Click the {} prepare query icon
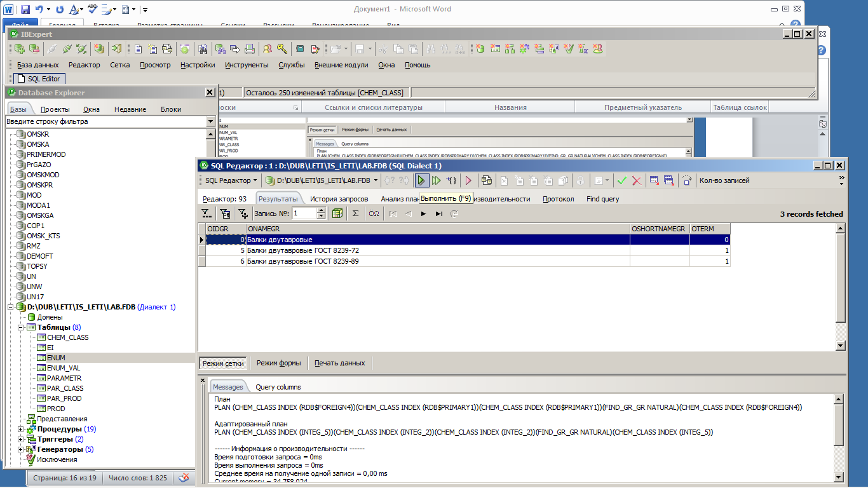The image size is (868, 488). 451,180
